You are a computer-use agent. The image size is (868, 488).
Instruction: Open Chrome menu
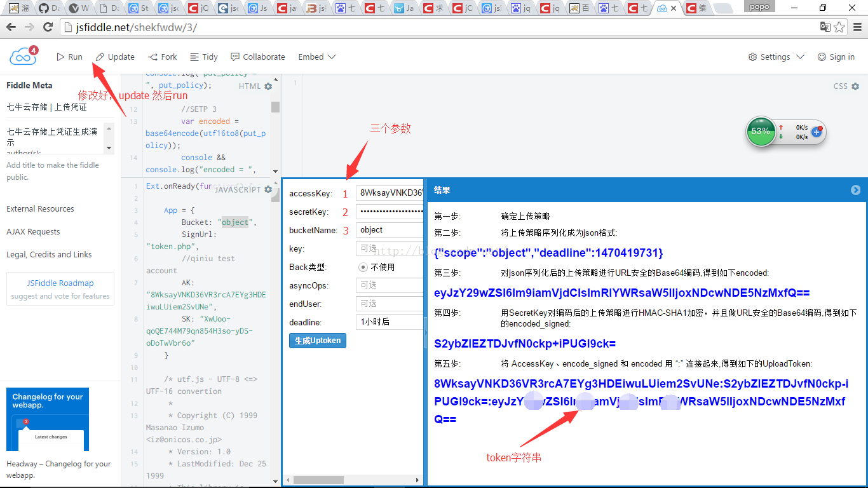[857, 27]
